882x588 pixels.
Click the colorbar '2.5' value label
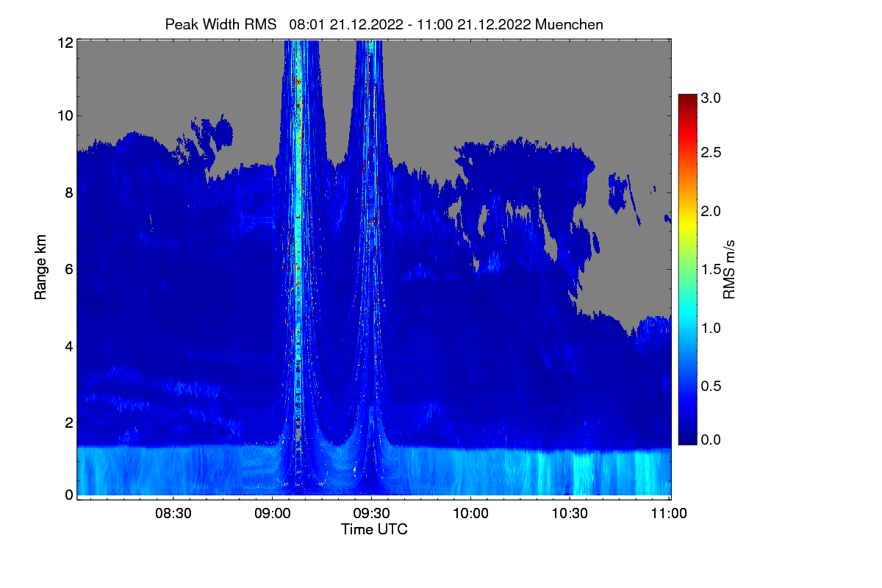(x=711, y=153)
